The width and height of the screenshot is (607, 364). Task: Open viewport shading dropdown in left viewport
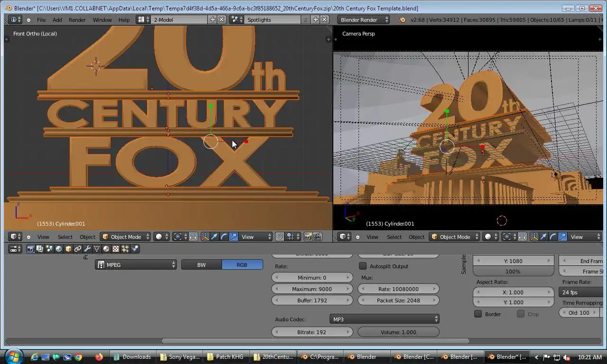click(x=162, y=237)
